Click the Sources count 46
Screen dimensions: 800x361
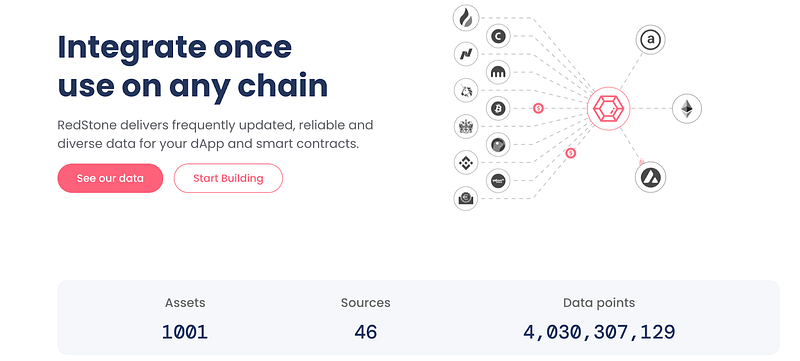(x=366, y=332)
